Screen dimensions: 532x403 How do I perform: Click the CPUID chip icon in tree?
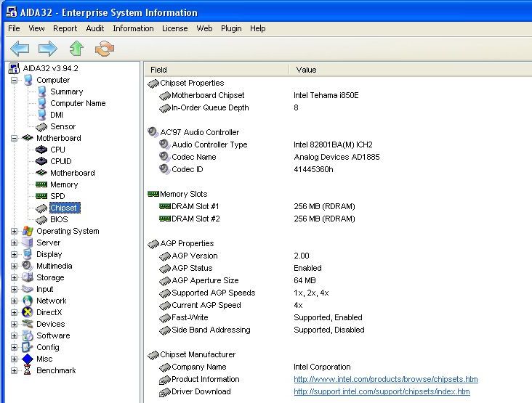(x=41, y=161)
